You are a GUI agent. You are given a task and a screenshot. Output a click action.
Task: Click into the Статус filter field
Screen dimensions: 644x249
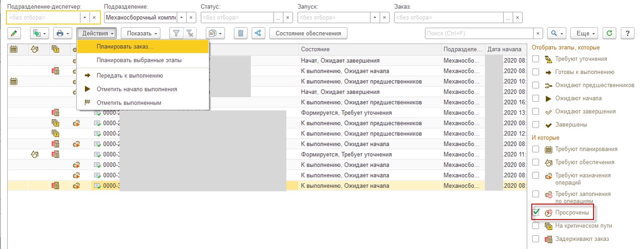tap(237, 17)
